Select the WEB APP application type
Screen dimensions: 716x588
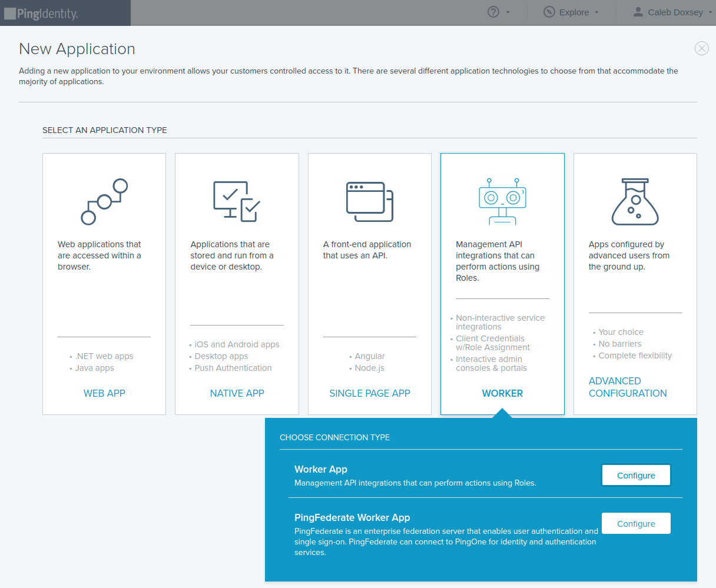(104, 393)
